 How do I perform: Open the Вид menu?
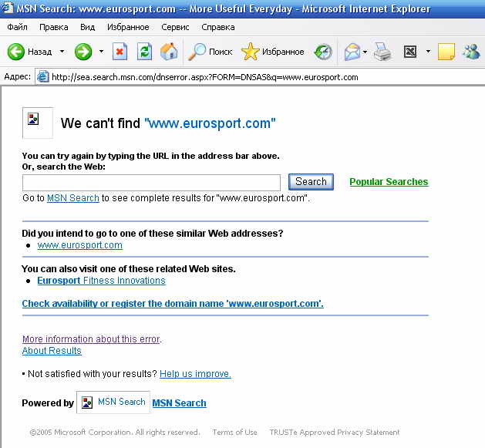(88, 27)
